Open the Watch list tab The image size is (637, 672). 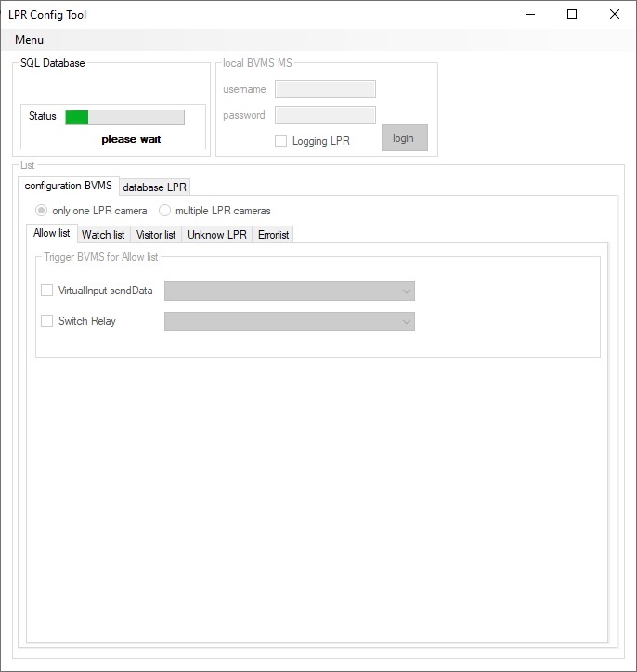coord(103,235)
